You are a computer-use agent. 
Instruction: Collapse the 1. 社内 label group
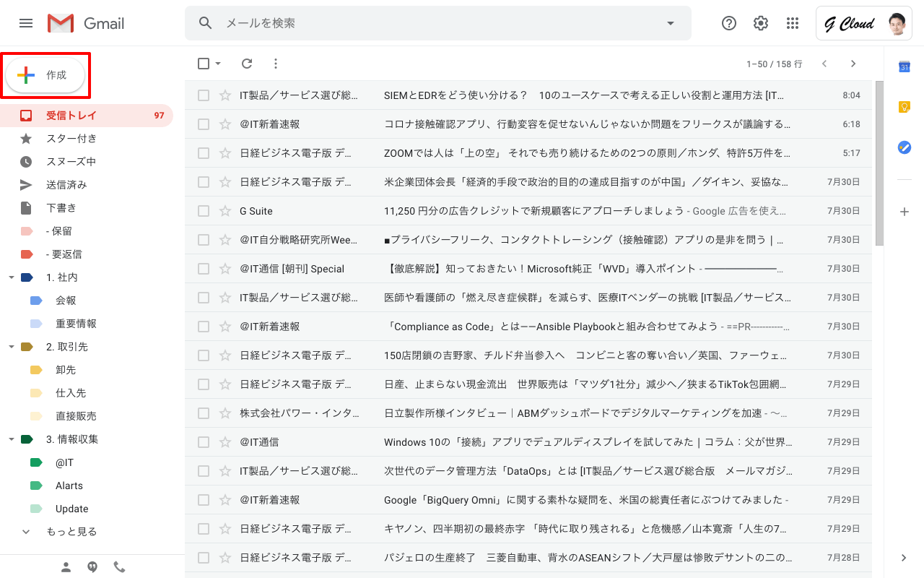[x=11, y=277]
